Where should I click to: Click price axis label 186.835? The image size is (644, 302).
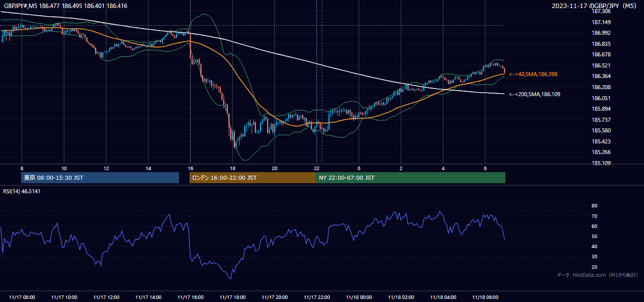[x=601, y=44]
